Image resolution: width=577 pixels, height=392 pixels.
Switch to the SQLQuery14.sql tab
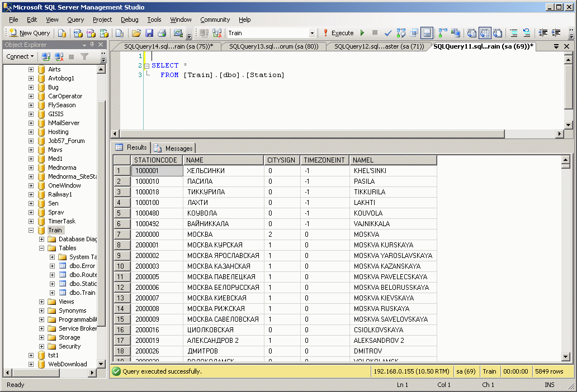point(168,46)
